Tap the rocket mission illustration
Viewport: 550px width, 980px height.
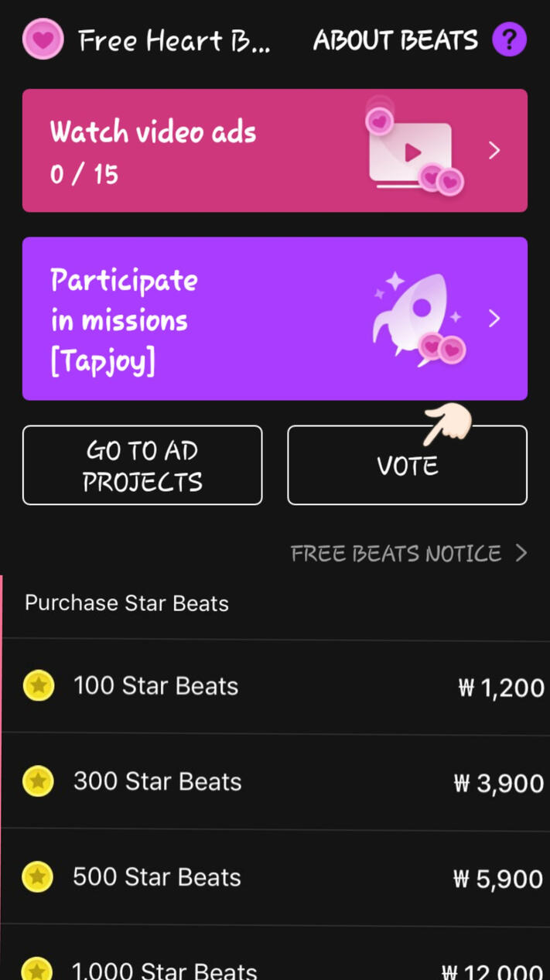[418, 318]
